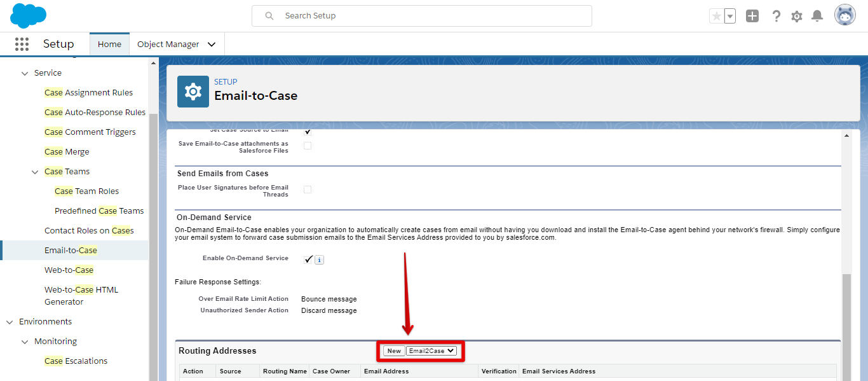Click New to add a routing address

(x=393, y=350)
